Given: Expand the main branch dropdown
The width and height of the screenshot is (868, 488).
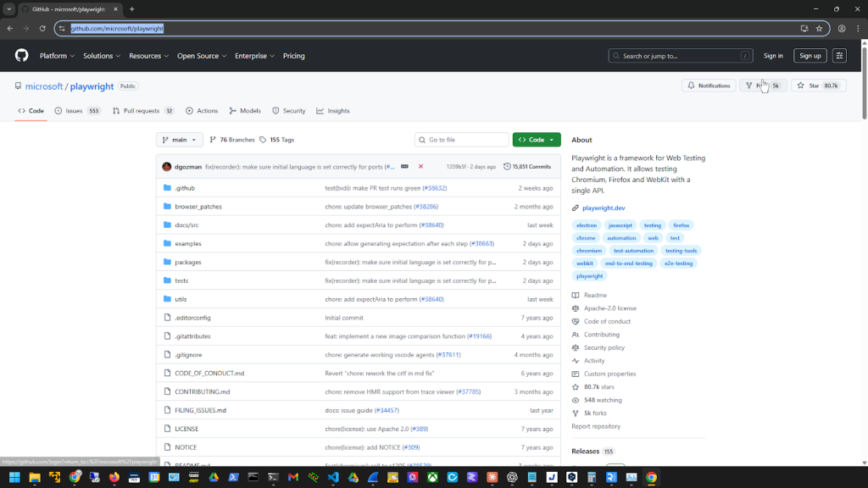Looking at the screenshot, I should [x=180, y=140].
